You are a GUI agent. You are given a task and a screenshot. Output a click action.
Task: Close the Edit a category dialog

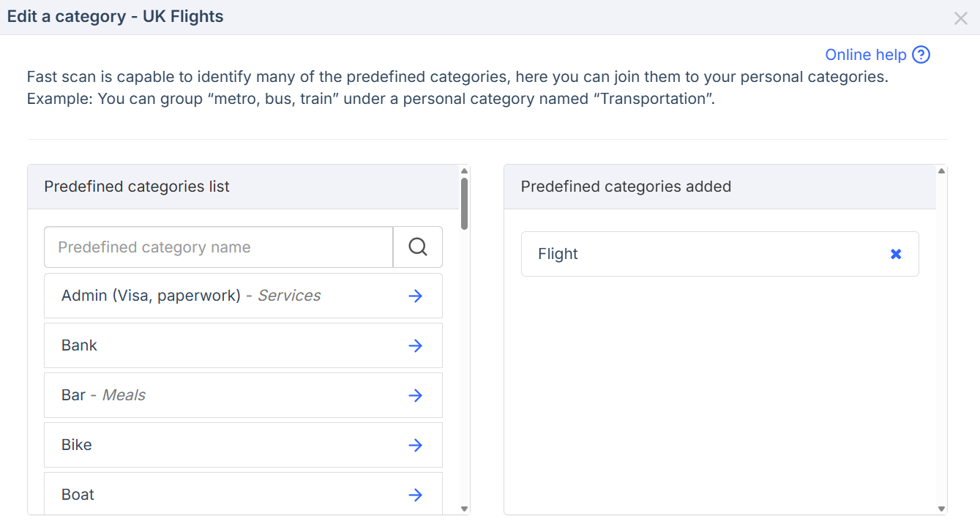coord(960,18)
